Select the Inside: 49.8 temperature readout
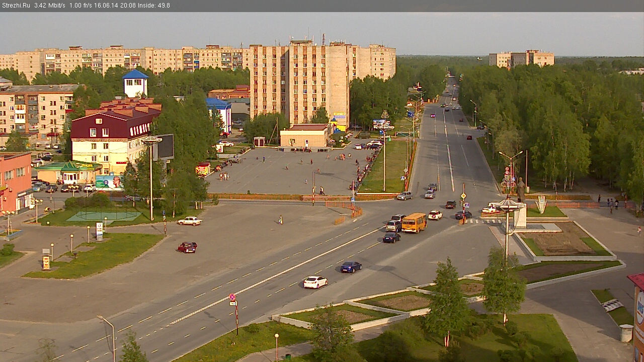Screen dimensions: 644x362 click(153, 6)
